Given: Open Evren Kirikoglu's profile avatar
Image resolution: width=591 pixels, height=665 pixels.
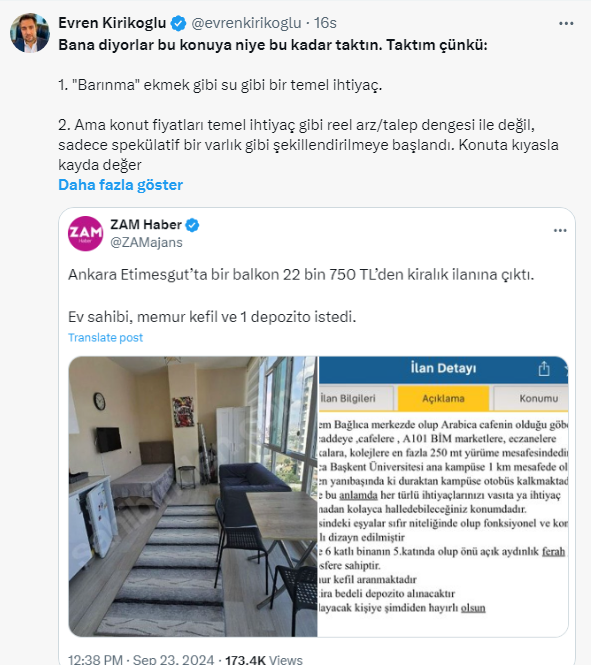Looking at the screenshot, I should tap(30, 33).
